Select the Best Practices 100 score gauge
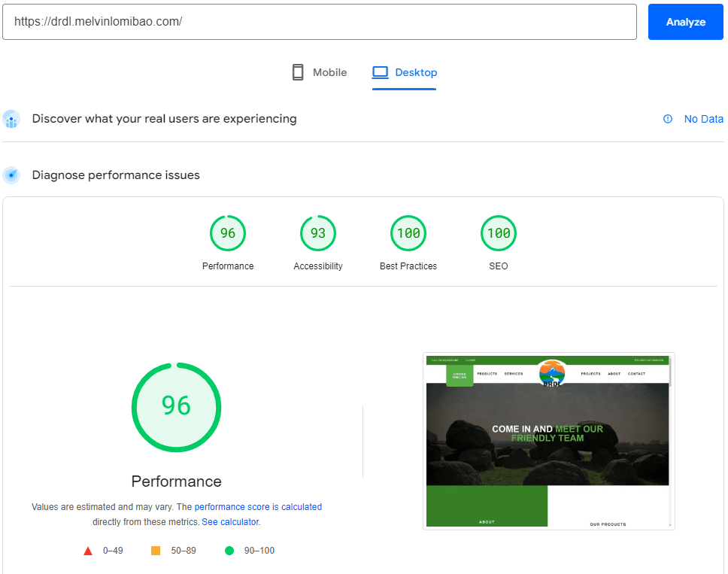 [x=408, y=233]
